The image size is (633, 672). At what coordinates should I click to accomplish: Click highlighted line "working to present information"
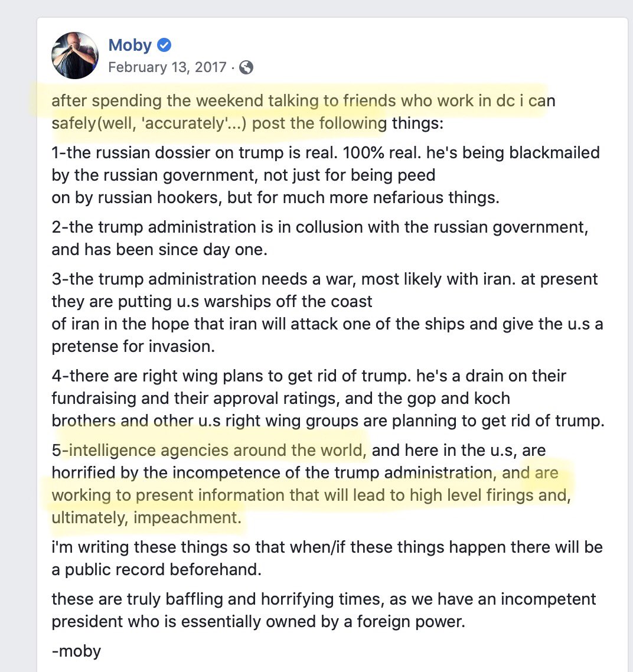click(x=311, y=495)
